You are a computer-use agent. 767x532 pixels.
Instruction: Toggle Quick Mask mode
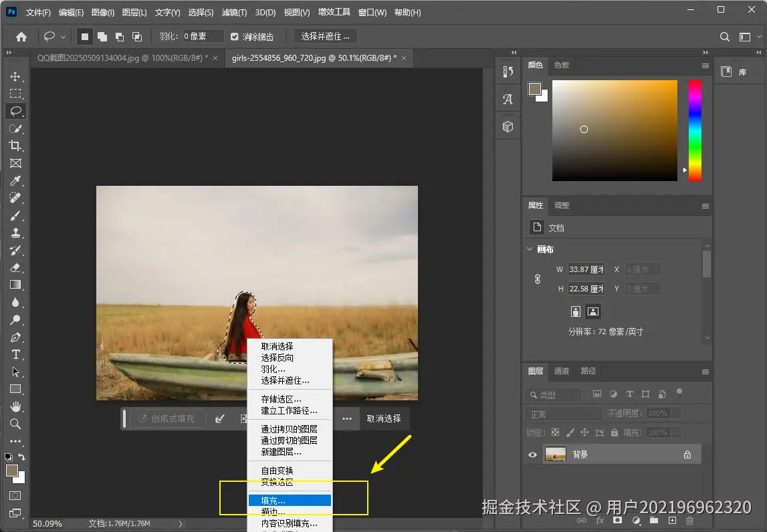pyautogui.click(x=15, y=496)
